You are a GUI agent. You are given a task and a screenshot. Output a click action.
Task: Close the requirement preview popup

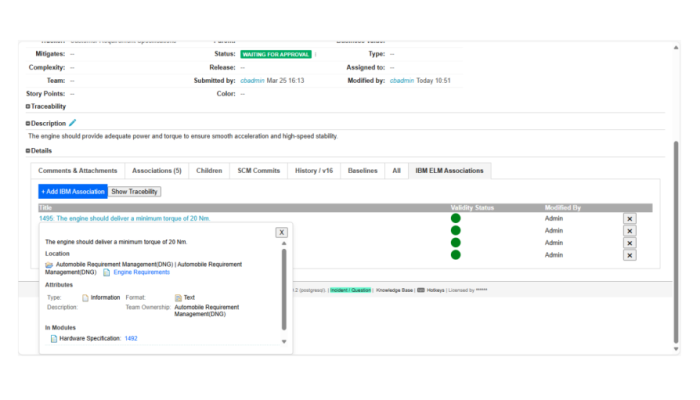click(281, 232)
